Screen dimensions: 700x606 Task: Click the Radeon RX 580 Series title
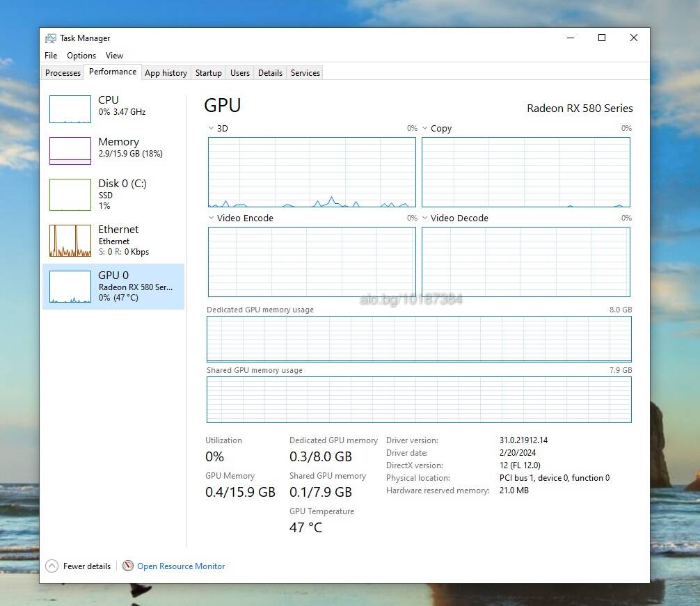coord(580,109)
